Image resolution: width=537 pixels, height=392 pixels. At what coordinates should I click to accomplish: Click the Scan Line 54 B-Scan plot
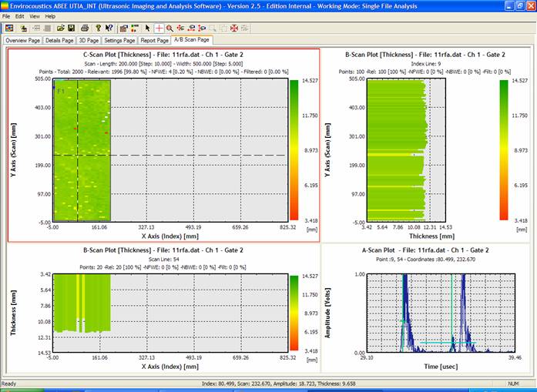(170, 313)
